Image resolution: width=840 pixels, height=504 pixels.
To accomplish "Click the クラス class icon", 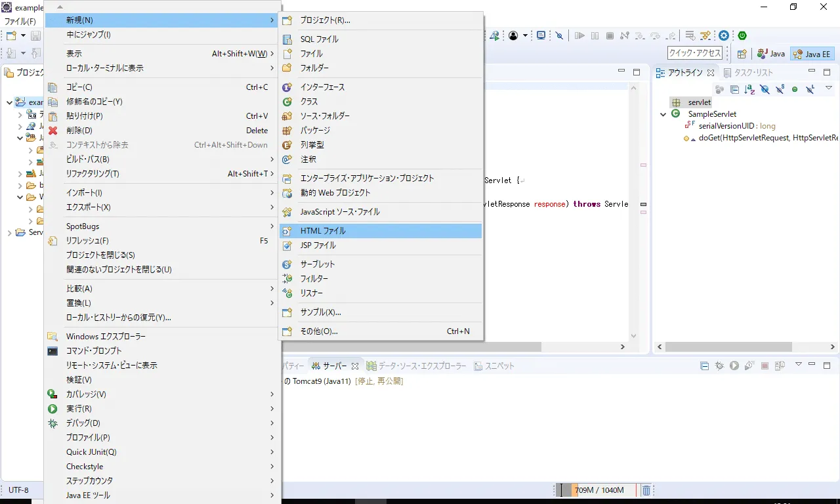I will pos(287,102).
